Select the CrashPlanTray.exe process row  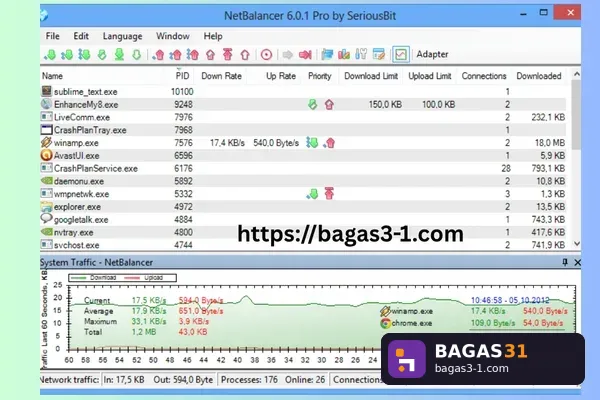click(x=303, y=130)
